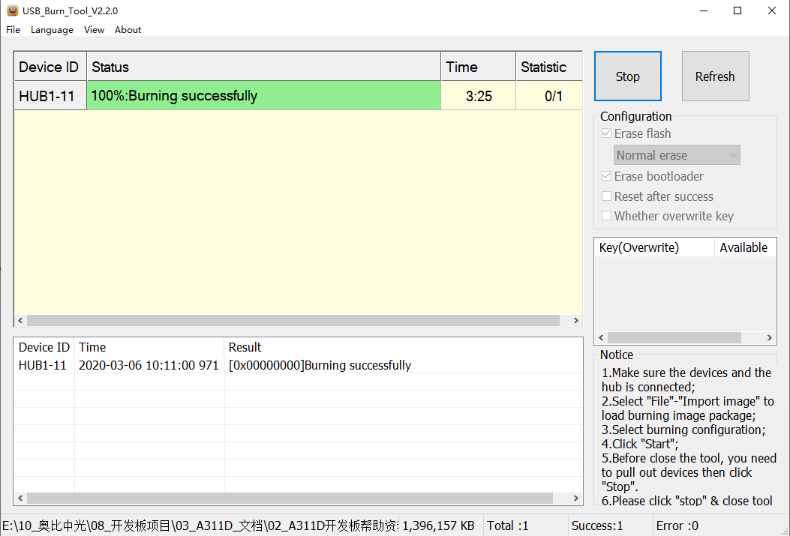Click the 3:25 time cell
Screen dimensions: 790x536
(478, 96)
